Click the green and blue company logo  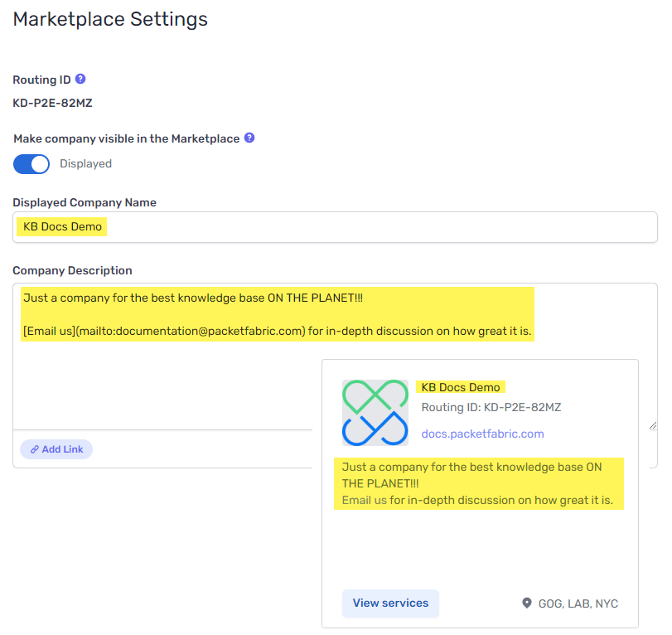375,413
